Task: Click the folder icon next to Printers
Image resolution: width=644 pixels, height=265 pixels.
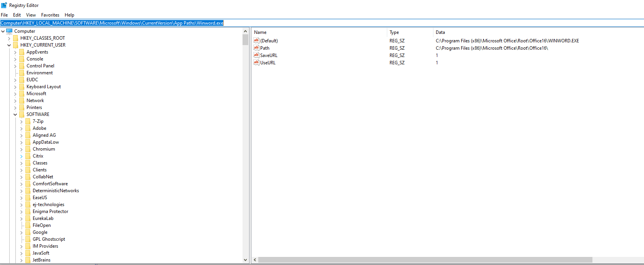Action: click(22, 107)
